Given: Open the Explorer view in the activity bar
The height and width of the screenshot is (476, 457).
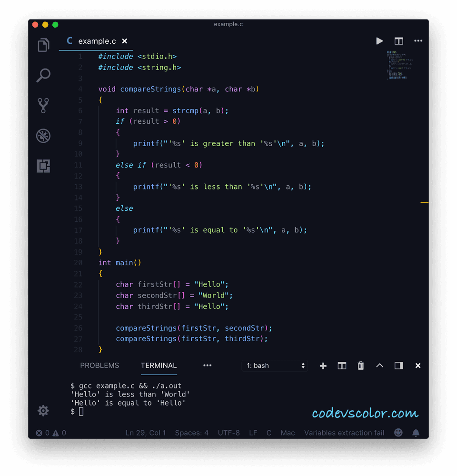Looking at the screenshot, I should coord(43,45).
